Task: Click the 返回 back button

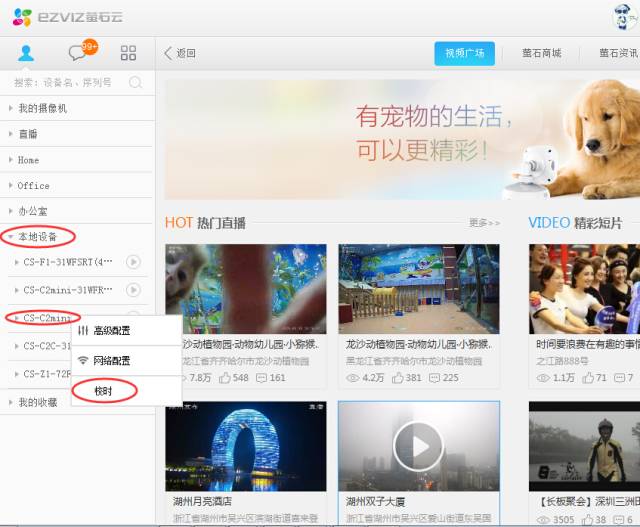Action: click(x=180, y=53)
